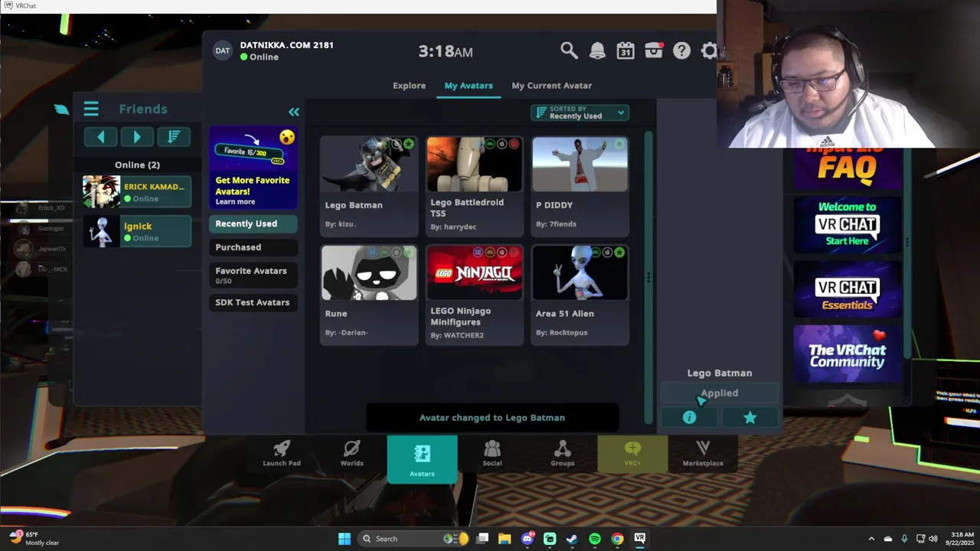Select the Purchased category

253,247
